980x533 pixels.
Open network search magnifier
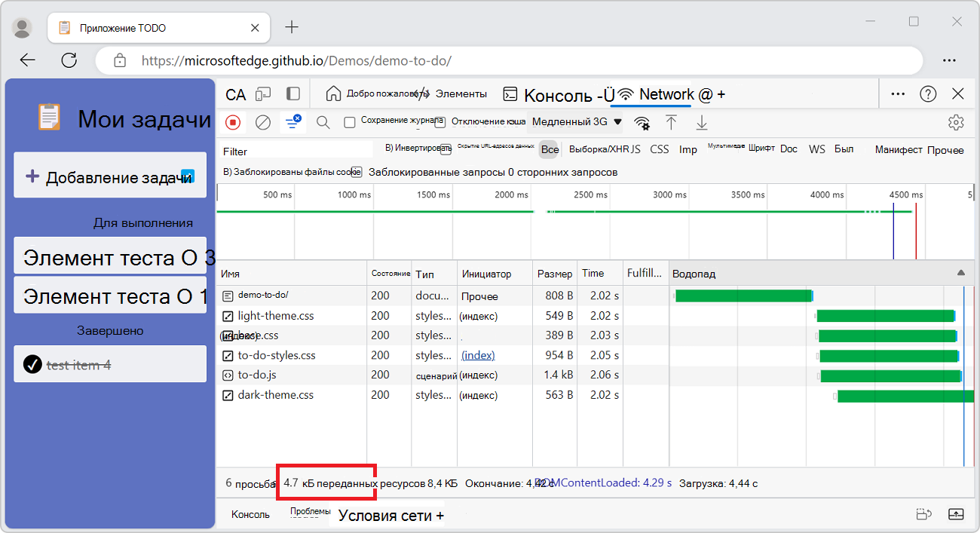(323, 122)
